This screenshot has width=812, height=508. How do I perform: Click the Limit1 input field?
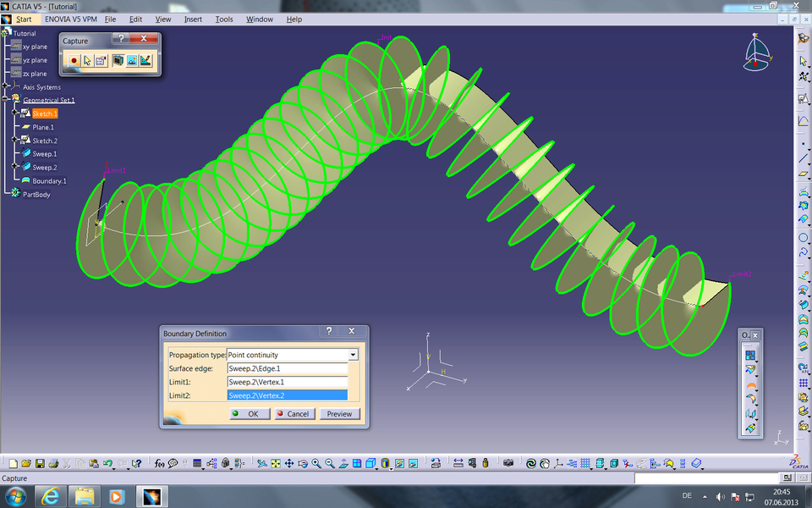pos(288,381)
